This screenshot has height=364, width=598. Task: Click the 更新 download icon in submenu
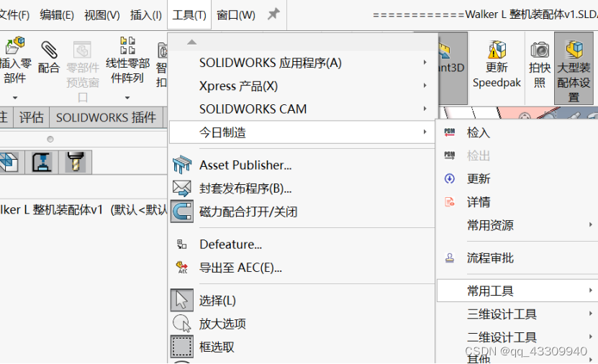click(450, 178)
